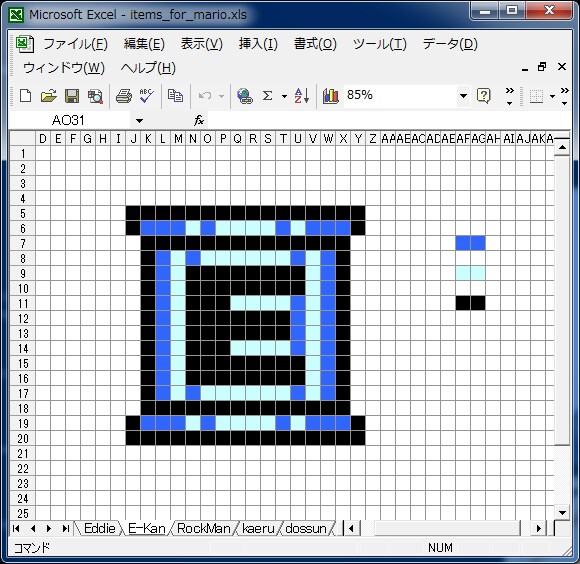Select row 1 header
The image size is (580, 564).
click(23, 153)
